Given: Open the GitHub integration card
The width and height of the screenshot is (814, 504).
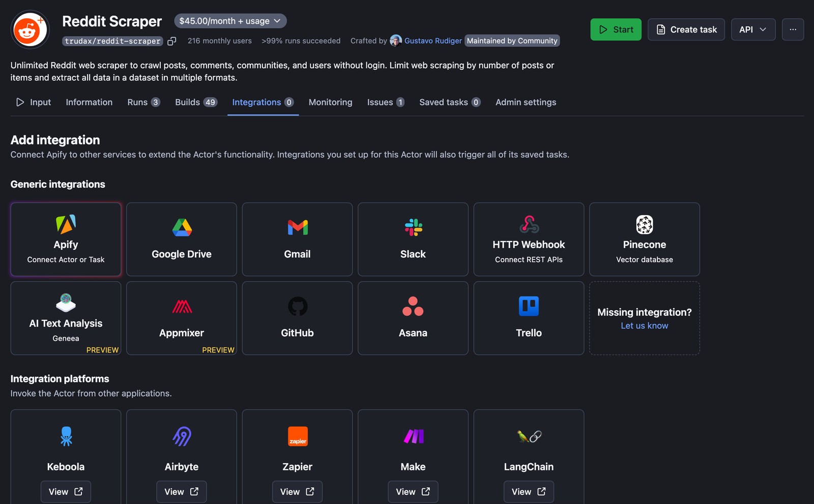Looking at the screenshot, I should (297, 318).
